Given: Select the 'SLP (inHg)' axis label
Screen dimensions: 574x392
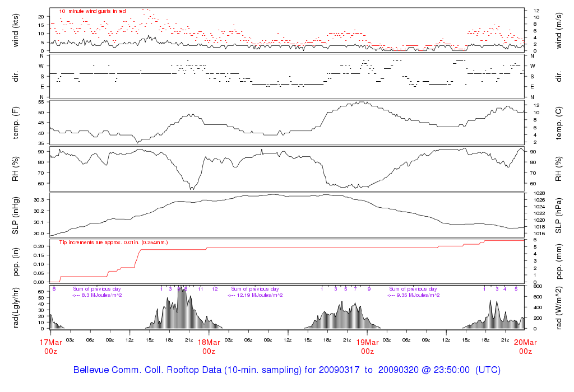Looking at the screenshot, I should [16, 216].
